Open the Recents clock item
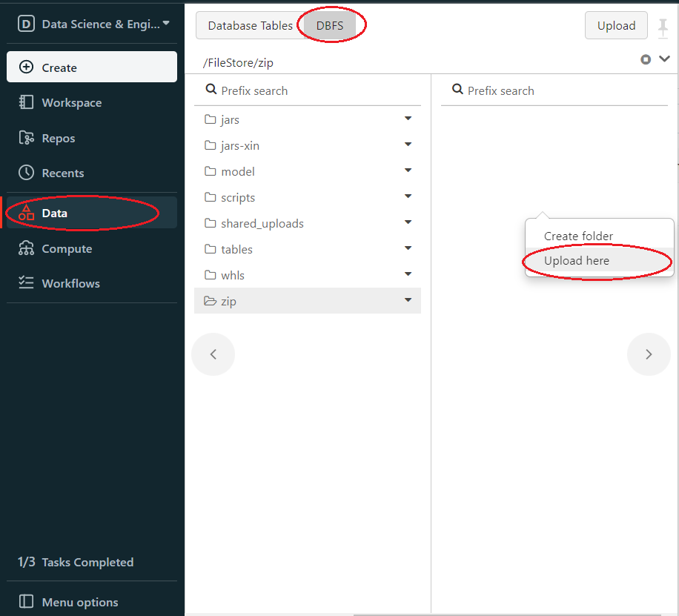The image size is (679, 616). [62, 173]
